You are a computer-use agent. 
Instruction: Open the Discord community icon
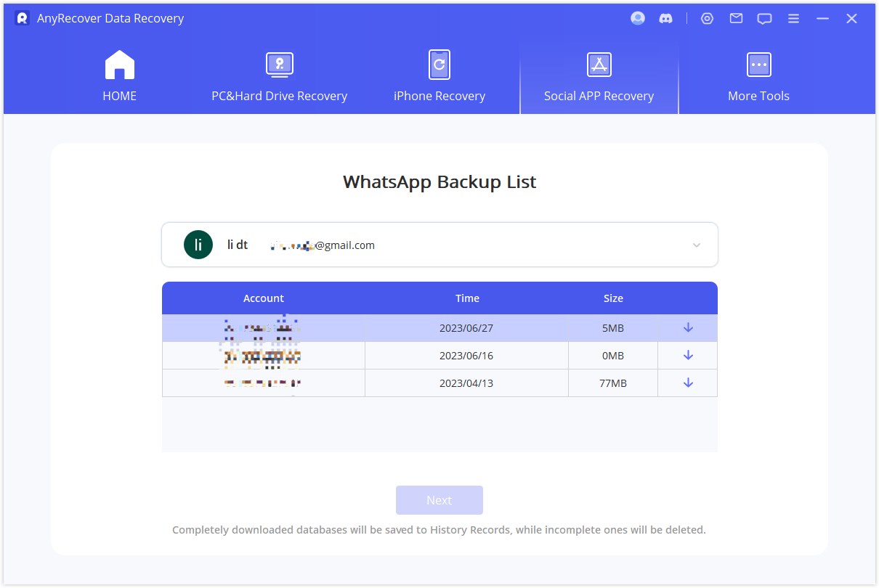667,18
